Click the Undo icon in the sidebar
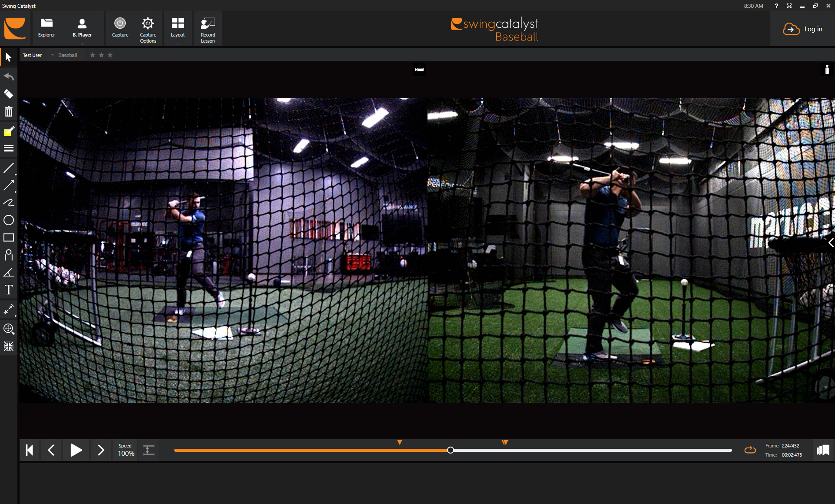Image resolution: width=835 pixels, height=504 pixels. point(9,76)
